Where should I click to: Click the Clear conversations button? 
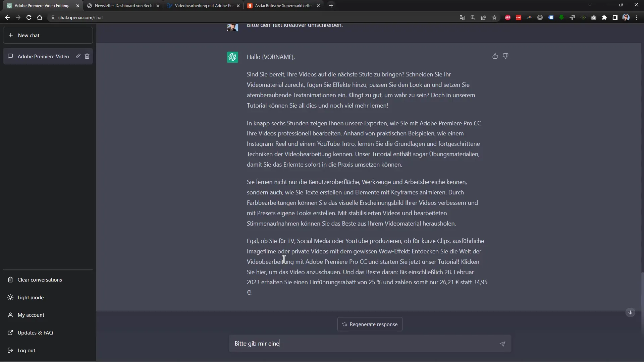point(40,279)
